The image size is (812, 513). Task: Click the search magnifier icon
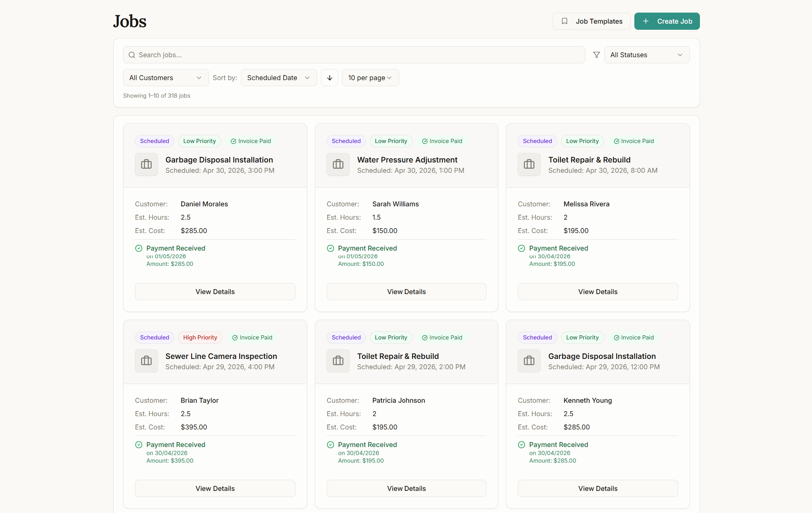(132, 55)
